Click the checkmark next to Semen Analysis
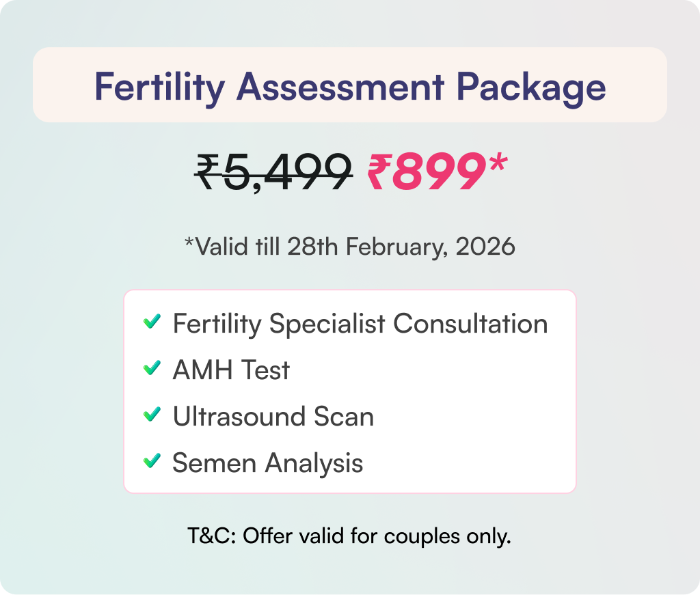This screenshot has width=700, height=595. [152, 462]
